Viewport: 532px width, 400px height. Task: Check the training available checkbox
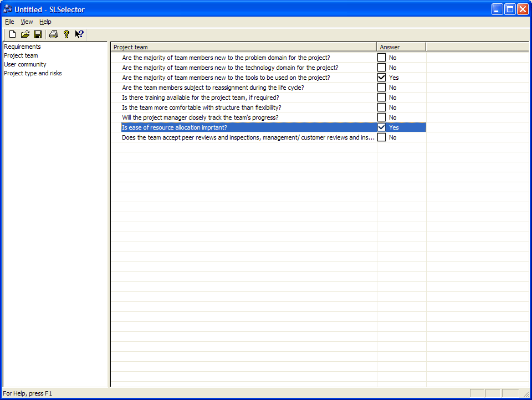[381, 98]
